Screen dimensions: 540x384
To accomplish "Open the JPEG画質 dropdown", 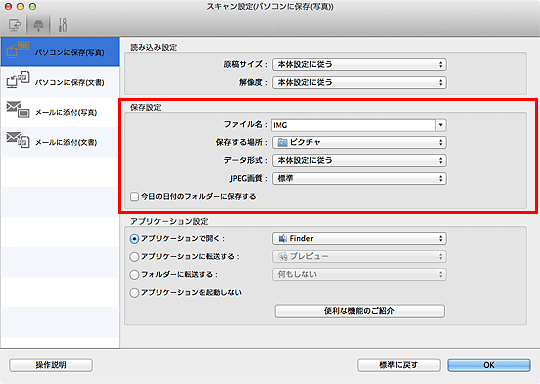I will click(359, 178).
